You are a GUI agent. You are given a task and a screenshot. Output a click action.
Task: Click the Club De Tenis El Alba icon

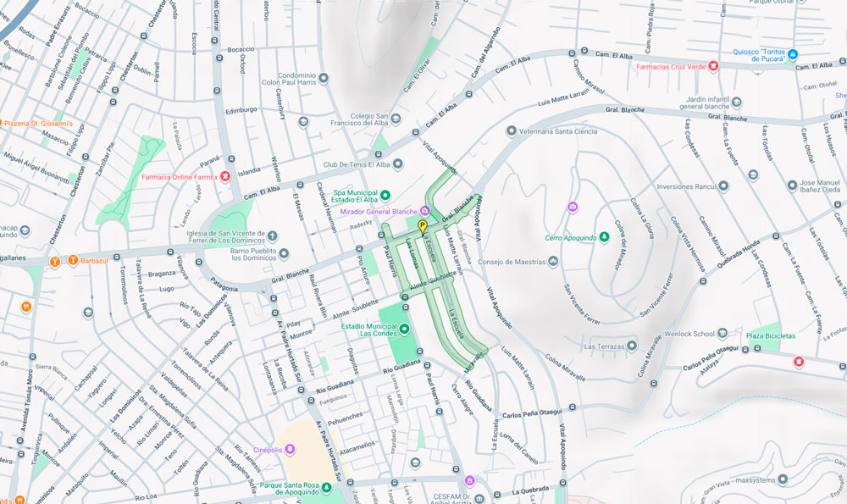coord(397,163)
